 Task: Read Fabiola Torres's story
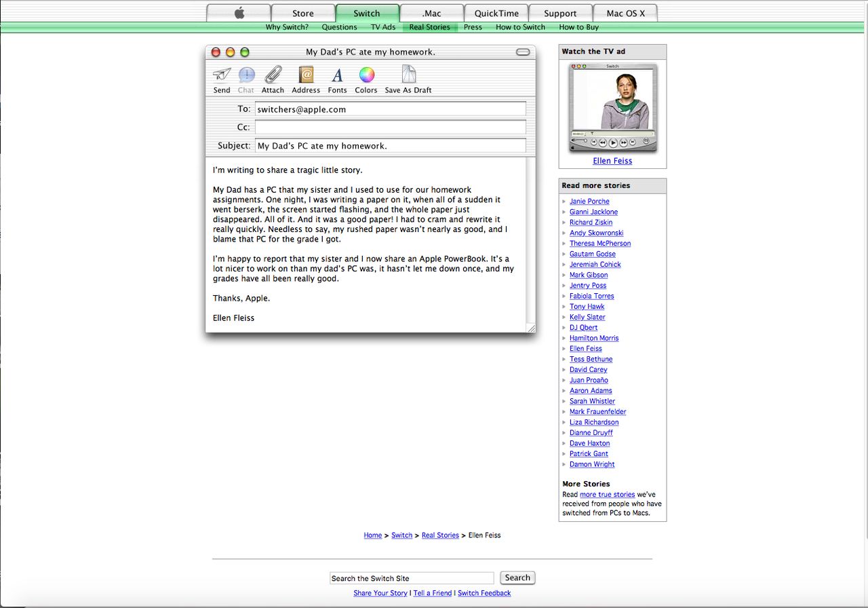click(592, 296)
